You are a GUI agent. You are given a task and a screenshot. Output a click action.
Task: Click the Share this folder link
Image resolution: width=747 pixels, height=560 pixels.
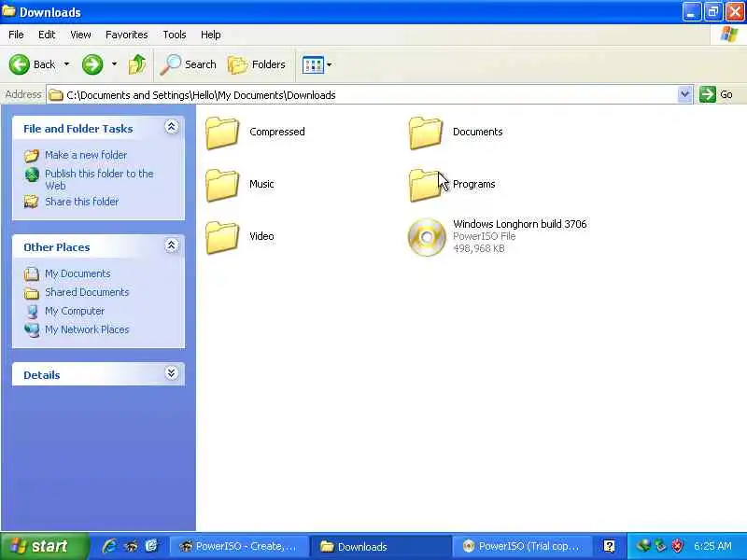pos(82,202)
